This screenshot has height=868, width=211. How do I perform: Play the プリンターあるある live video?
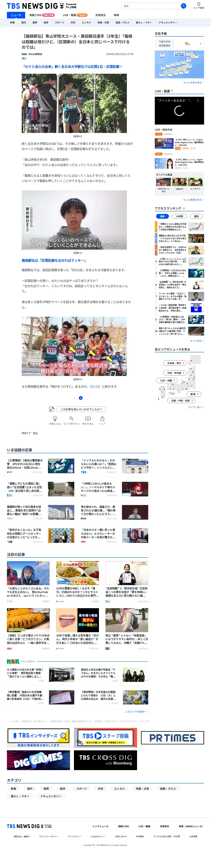pyautogui.click(x=179, y=111)
